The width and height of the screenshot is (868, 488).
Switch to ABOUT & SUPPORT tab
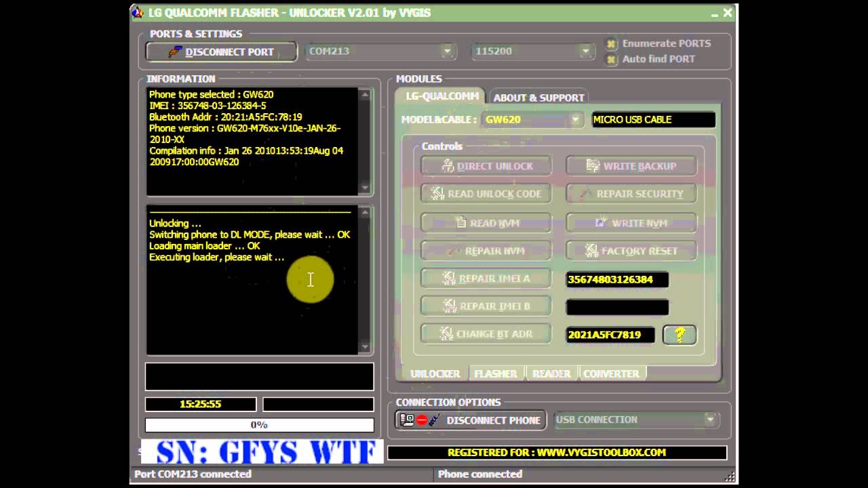point(538,98)
